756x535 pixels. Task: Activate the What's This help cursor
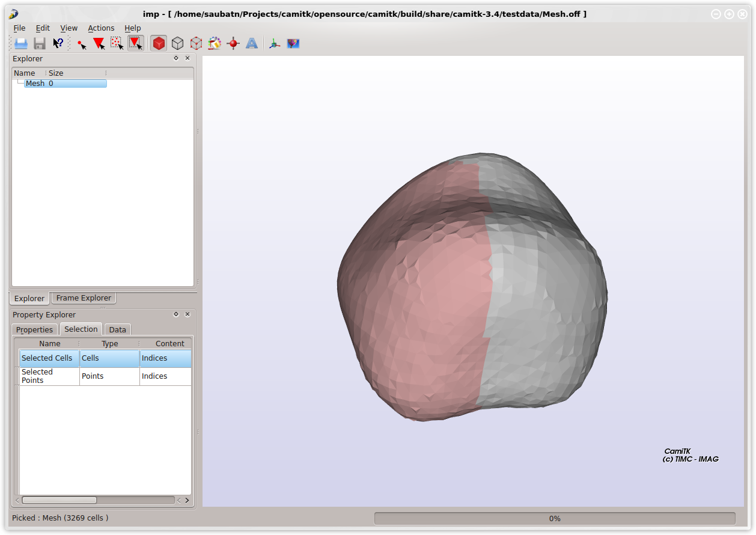(x=58, y=43)
